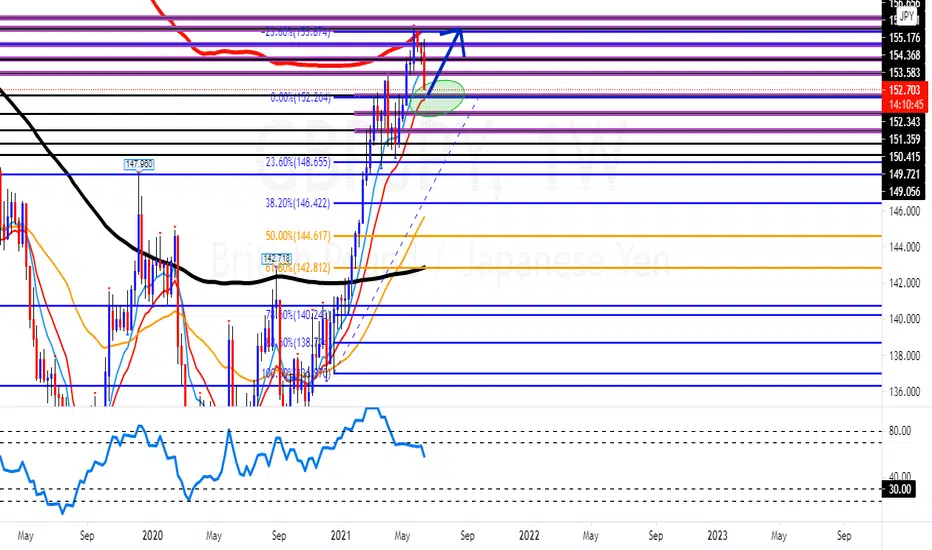Viewport: 932px width, 550px height.
Task: Click the 154.368 price axis label
Action: pyautogui.click(x=904, y=55)
